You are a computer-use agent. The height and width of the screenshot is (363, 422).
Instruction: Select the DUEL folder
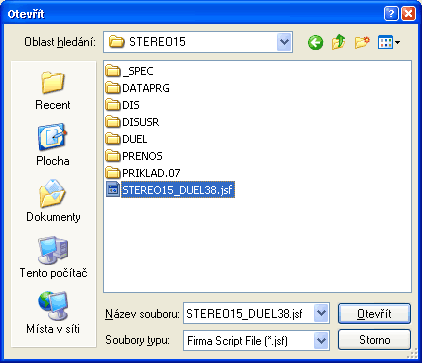[x=126, y=139]
